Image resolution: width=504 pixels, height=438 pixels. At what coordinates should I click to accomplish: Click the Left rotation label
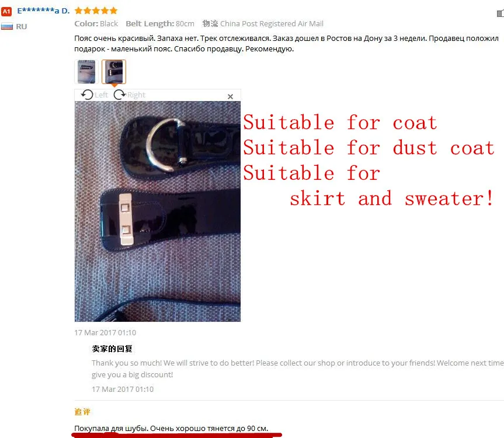[x=101, y=95]
